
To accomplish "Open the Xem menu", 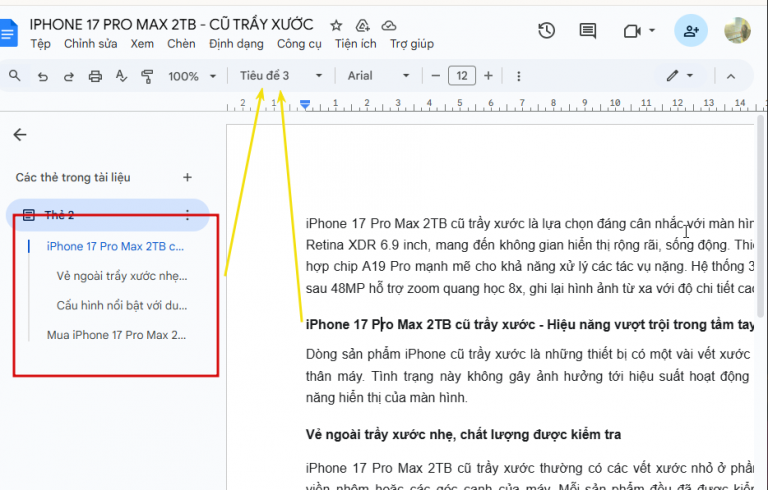I will [142, 44].
